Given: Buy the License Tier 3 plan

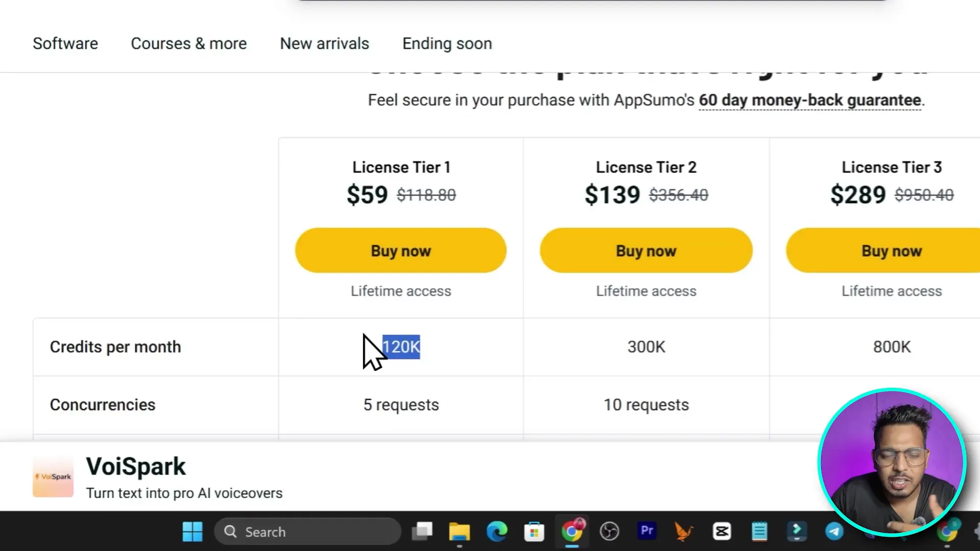Looking at the screenshot, I should point(891,251).
